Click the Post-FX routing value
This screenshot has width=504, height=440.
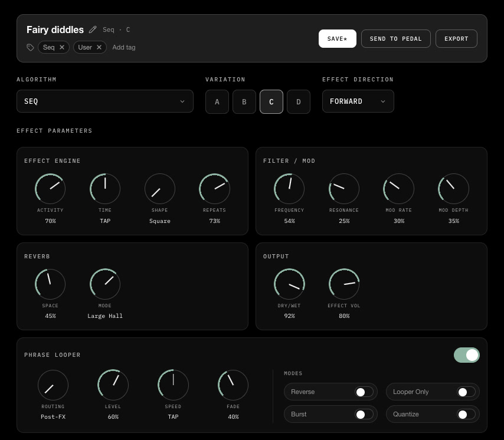[53, 417]
